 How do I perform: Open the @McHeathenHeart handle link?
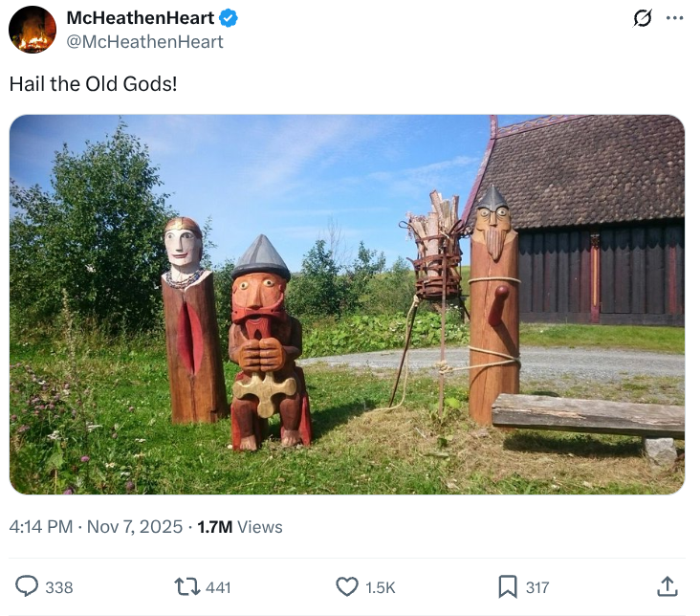(x=144, y=42)
